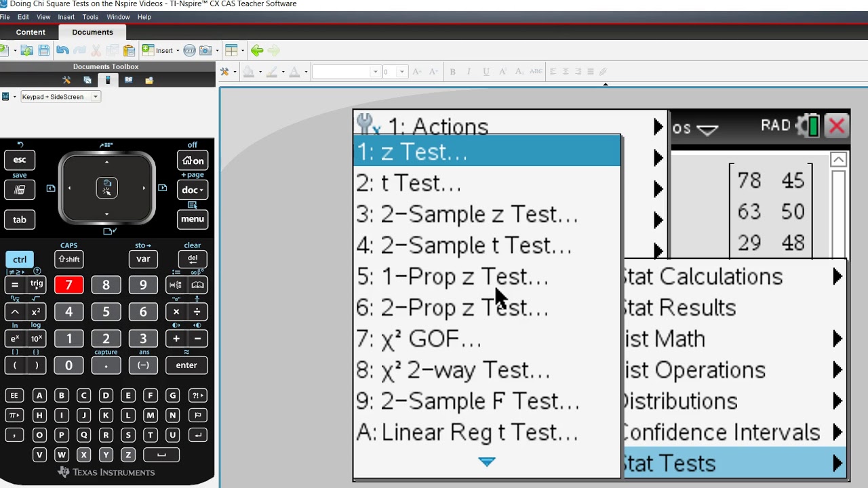Image resolution: width=868 pixels, height=488 pixels.
Task: Save the document with the floppy disk icon
Action: (x=44, y=50)
